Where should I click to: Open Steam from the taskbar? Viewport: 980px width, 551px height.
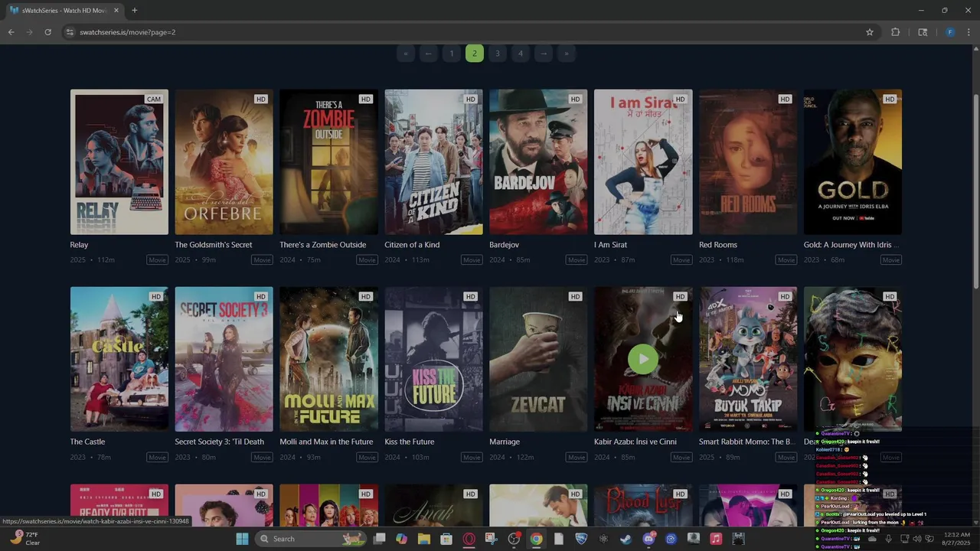pos(626,539)
